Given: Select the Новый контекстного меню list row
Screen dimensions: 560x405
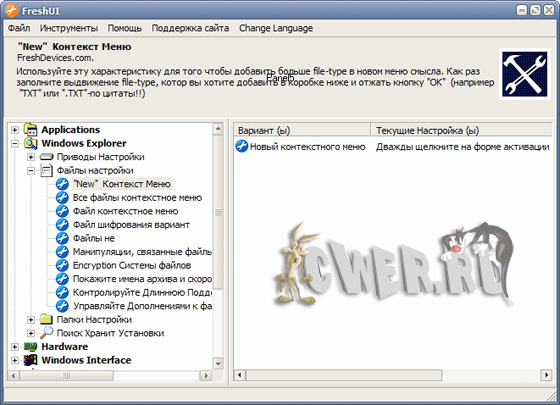Looking at the screenshot, I should 393,146.
